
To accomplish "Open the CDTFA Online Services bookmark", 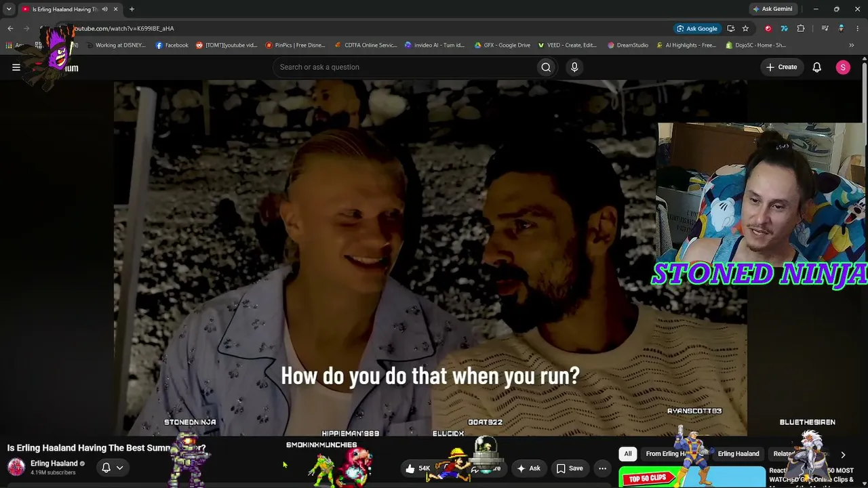I will [366, 45].
